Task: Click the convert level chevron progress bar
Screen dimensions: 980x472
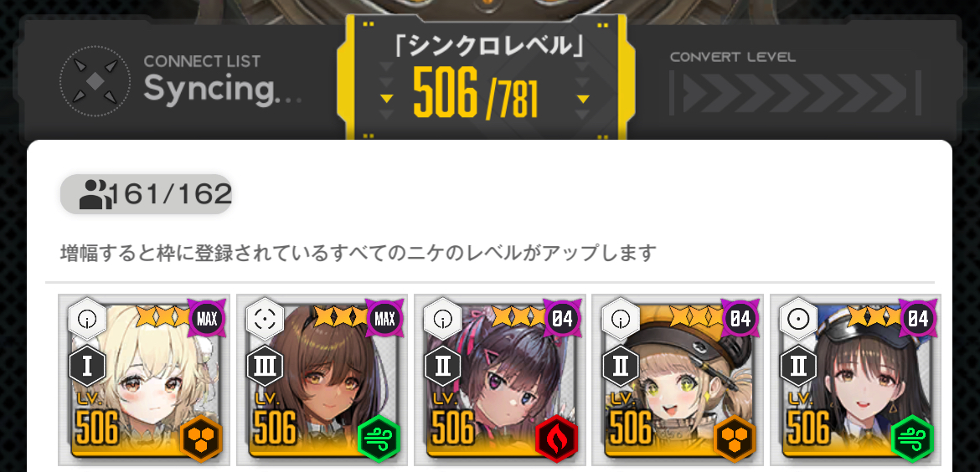Action: pos(795,93)
